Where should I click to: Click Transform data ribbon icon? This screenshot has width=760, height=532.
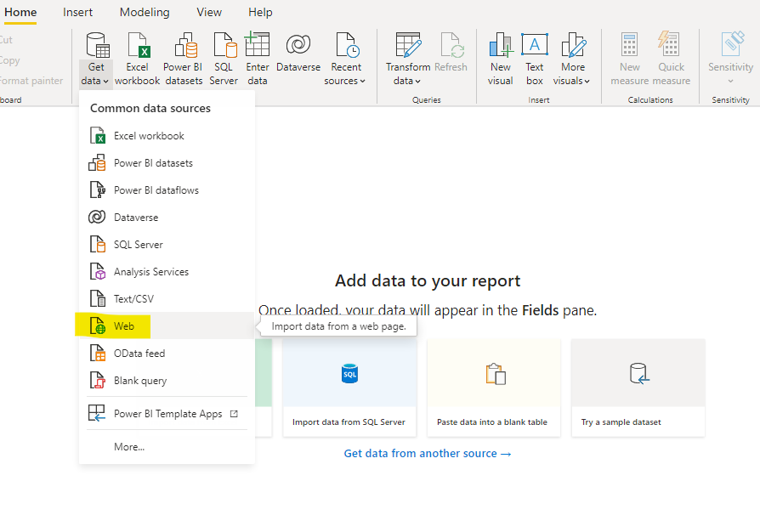pyautogui.click(x=408, y=45)
